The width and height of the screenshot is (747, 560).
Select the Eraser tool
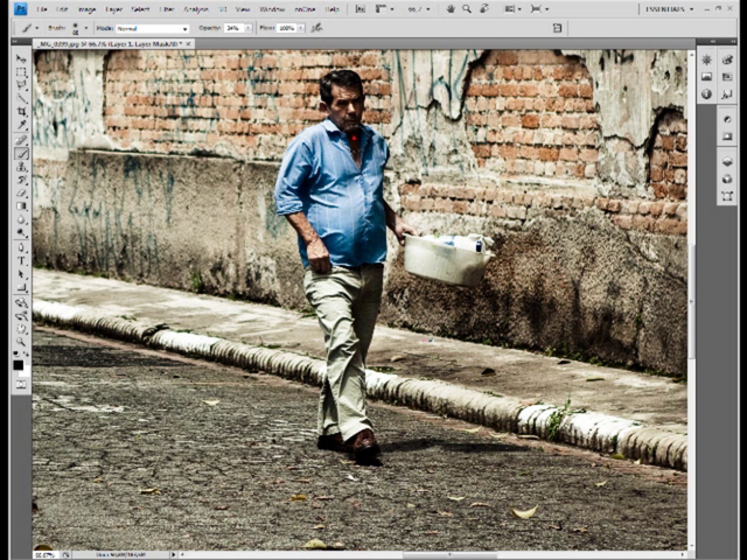pyautogui.click(x=21, y=193)
